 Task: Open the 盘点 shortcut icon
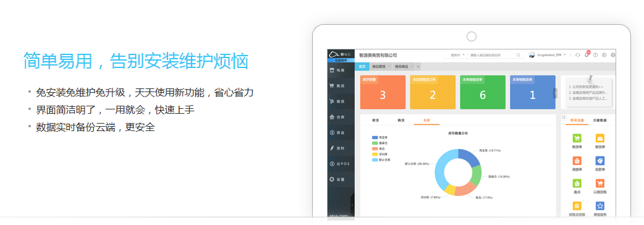coord(577,184)
